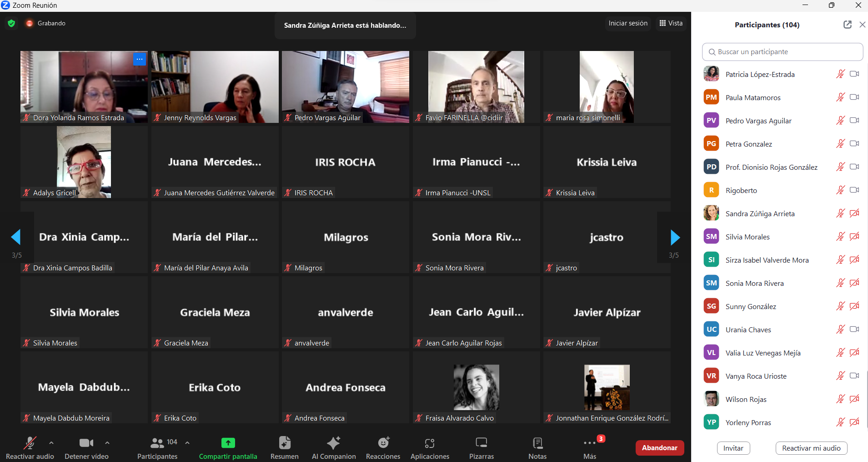The image size is (868, 462).
Task: Go to next gallery page arrow
Action: click(x=675, y=237)
